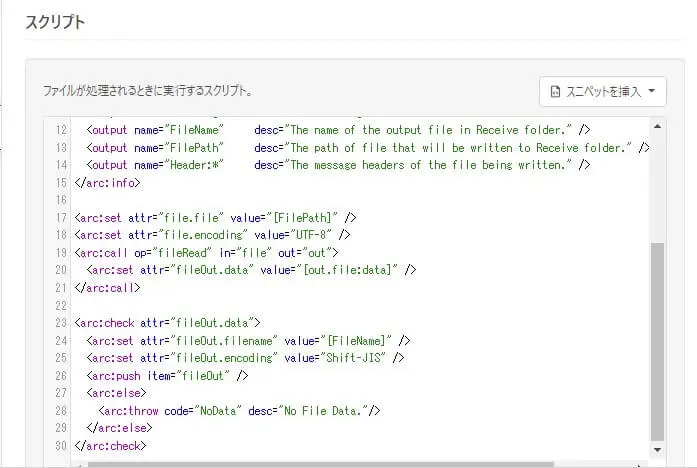The image size is (697, 468).
Task: Click line 18 arc:set file.encoding UTF-8
Action: click(x=212, y=235)
